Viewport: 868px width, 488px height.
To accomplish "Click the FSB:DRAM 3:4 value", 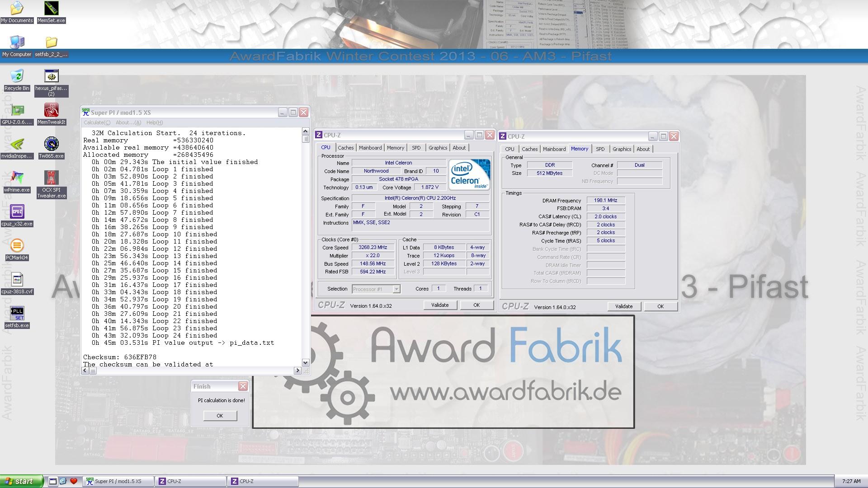I will [x=606, y=208].
